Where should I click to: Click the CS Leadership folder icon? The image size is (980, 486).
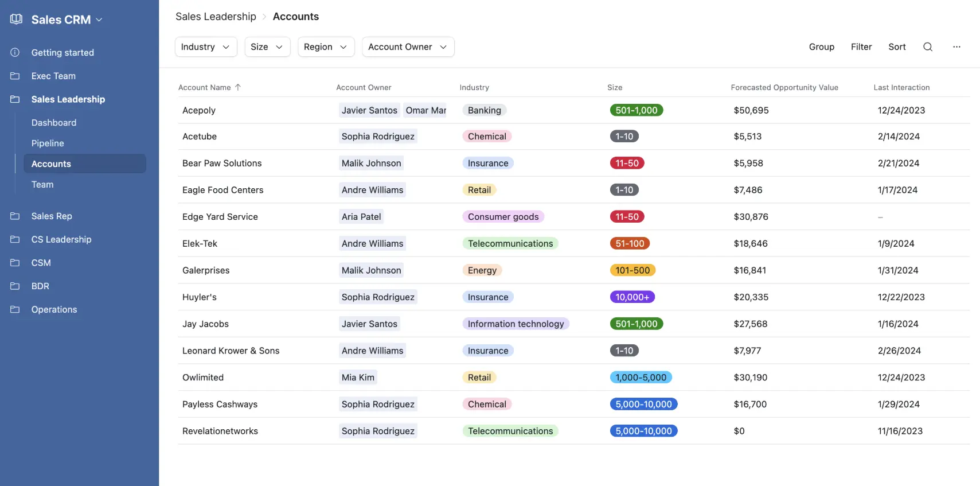pos(15,240)
